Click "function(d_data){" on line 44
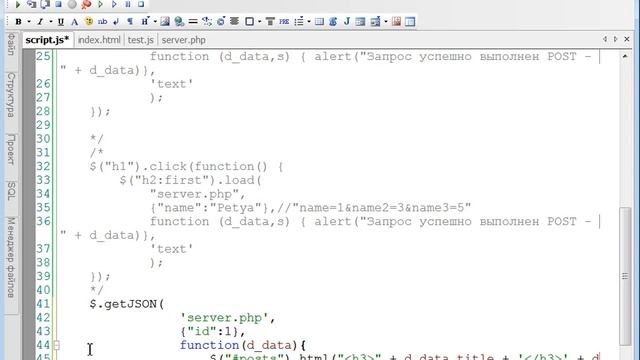Viewport: 640px width, 360px height. point(243,345)
